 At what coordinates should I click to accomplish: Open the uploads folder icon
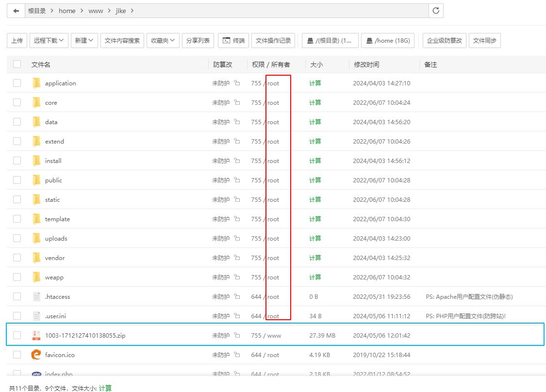tap(36, 239)
